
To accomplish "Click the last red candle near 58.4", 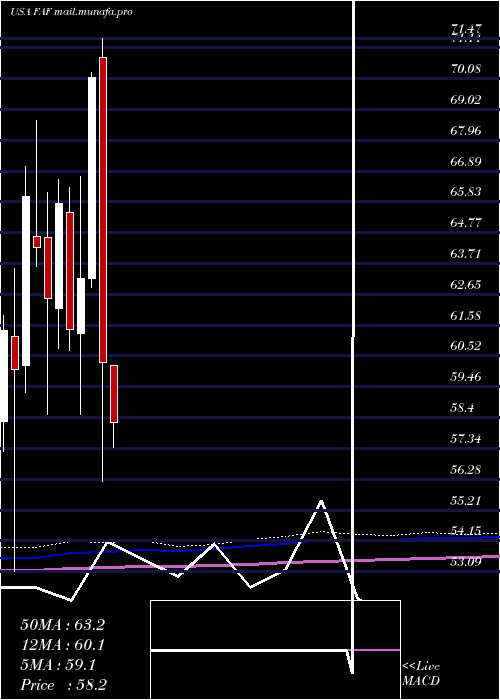I will tap(114, 394).
